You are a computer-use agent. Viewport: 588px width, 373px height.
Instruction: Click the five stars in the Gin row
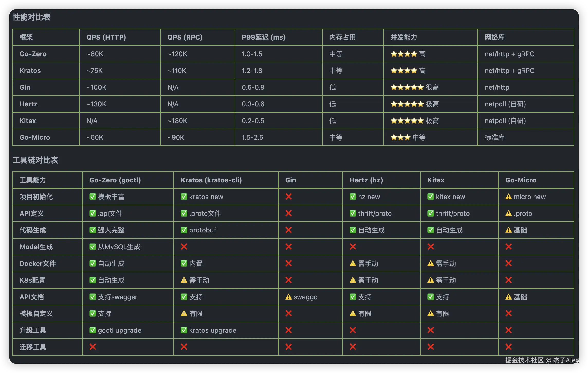click(x=407, y=87)
